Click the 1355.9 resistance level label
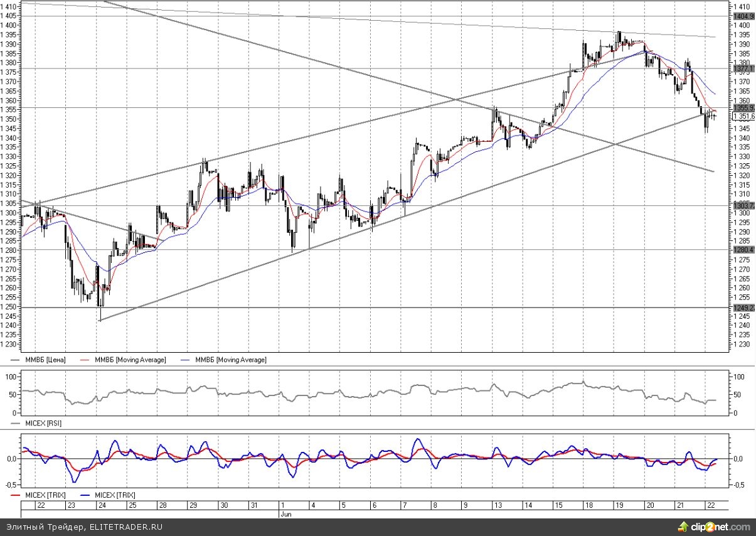Screen dimensions: 756x536 coord(742,108)
